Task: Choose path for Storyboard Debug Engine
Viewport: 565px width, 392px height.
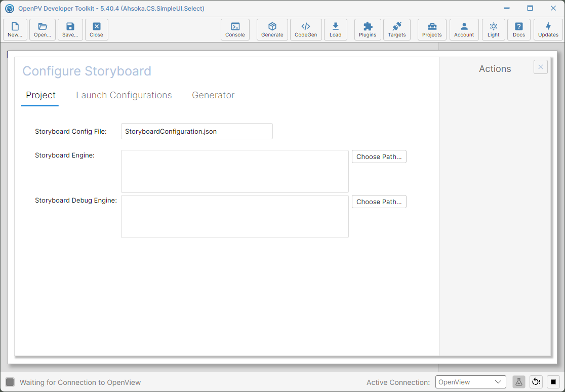Action: tap(379, 202)
